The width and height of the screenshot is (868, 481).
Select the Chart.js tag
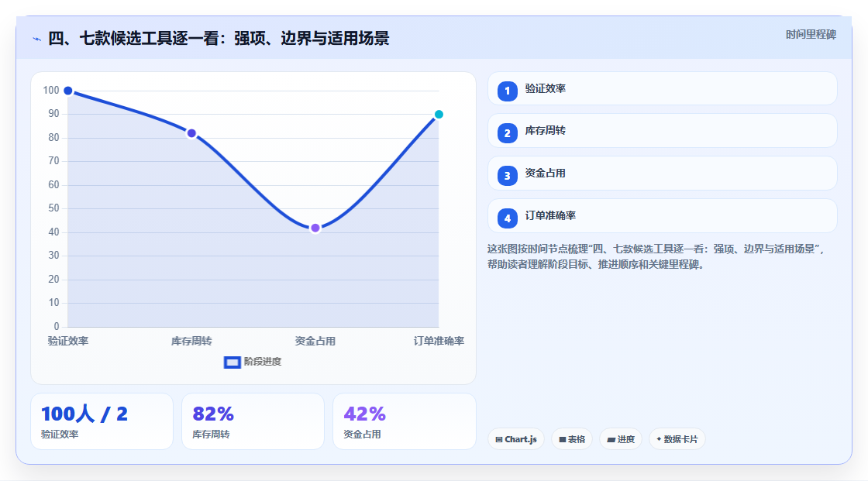point(516,439)
